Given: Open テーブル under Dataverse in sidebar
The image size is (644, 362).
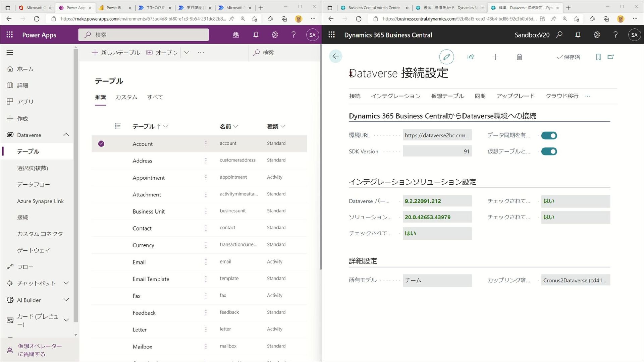Looking at the screenshot, I should pyautogui.click(x=28, y=152).
